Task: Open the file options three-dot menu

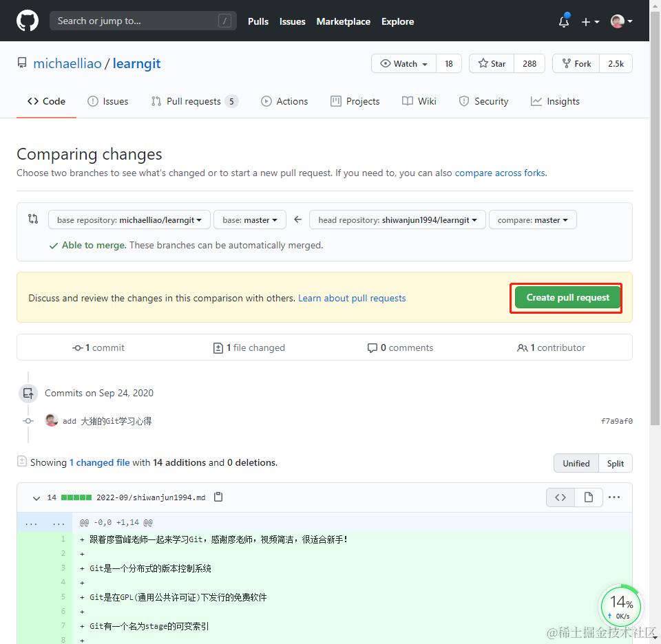Action: click(614, 497)
